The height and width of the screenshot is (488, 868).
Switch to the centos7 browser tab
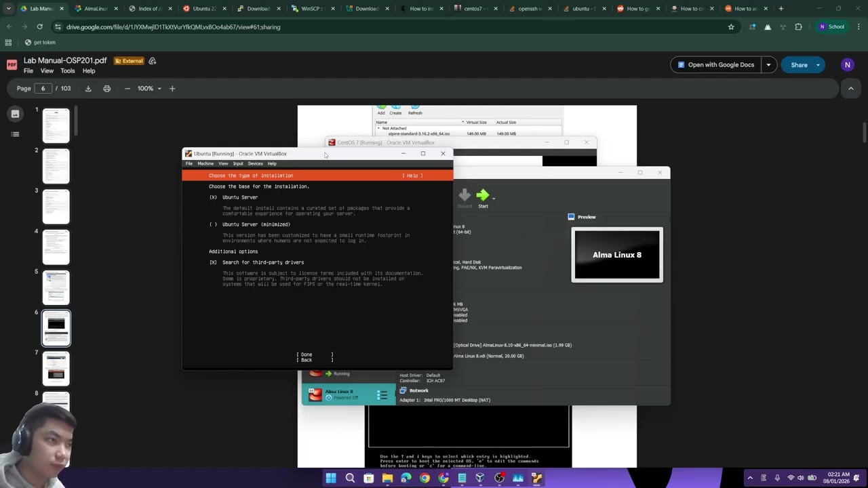[475, 9]
